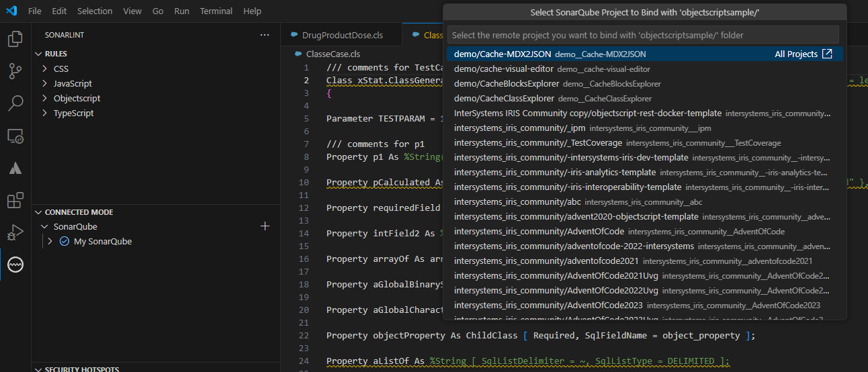Image resolution: width=868 pixels, height=372 pixels.
Task: Collapse the SonarQube connections node
Action: (x=46, y=226)
